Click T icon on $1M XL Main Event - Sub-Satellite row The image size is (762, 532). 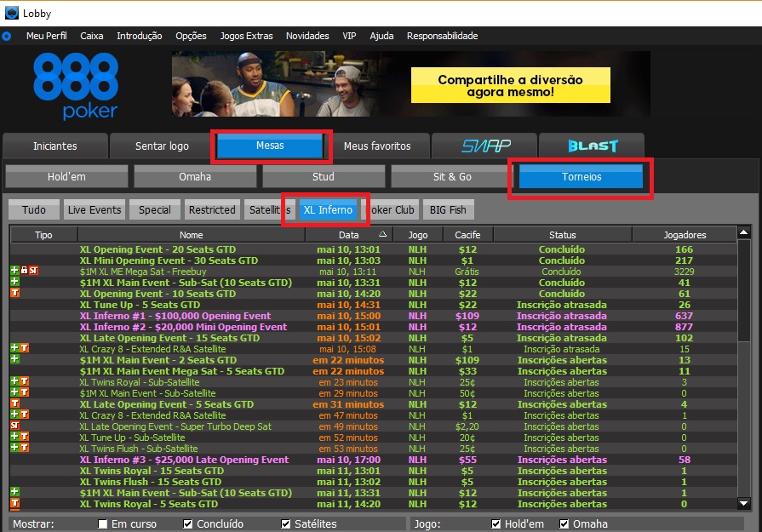pyautogui.click(x=25, y=392)
